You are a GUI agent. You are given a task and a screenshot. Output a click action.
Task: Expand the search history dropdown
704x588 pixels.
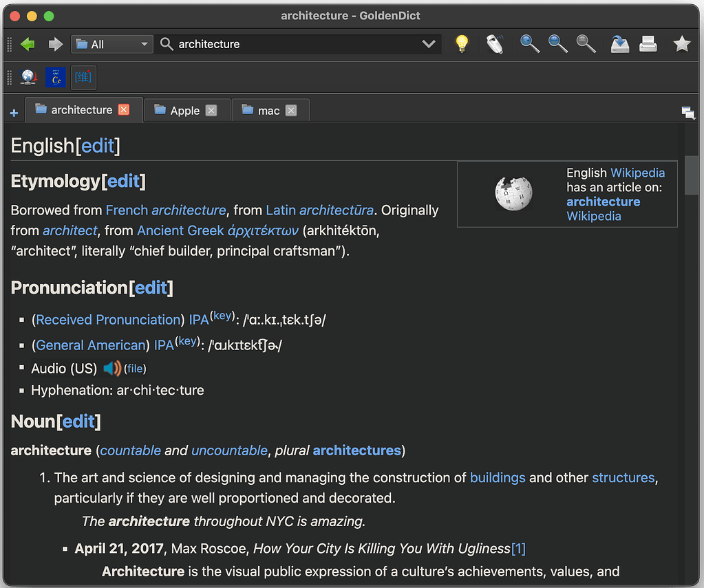[x=429, y=43]
